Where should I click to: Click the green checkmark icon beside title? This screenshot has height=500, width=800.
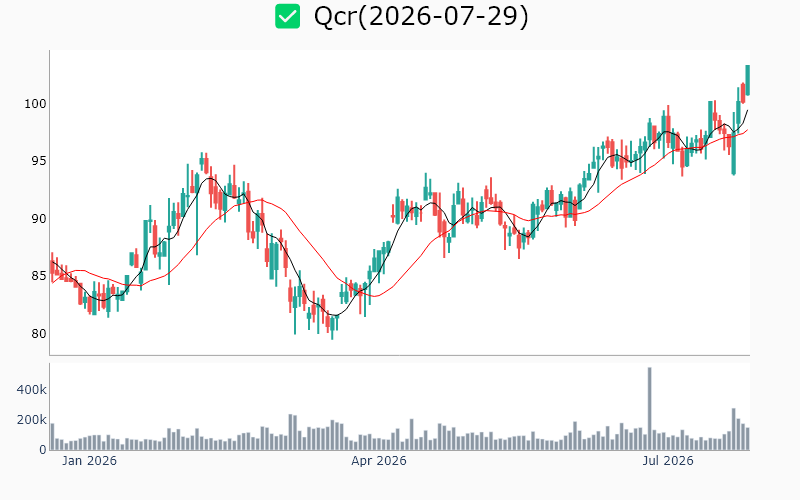287,16
